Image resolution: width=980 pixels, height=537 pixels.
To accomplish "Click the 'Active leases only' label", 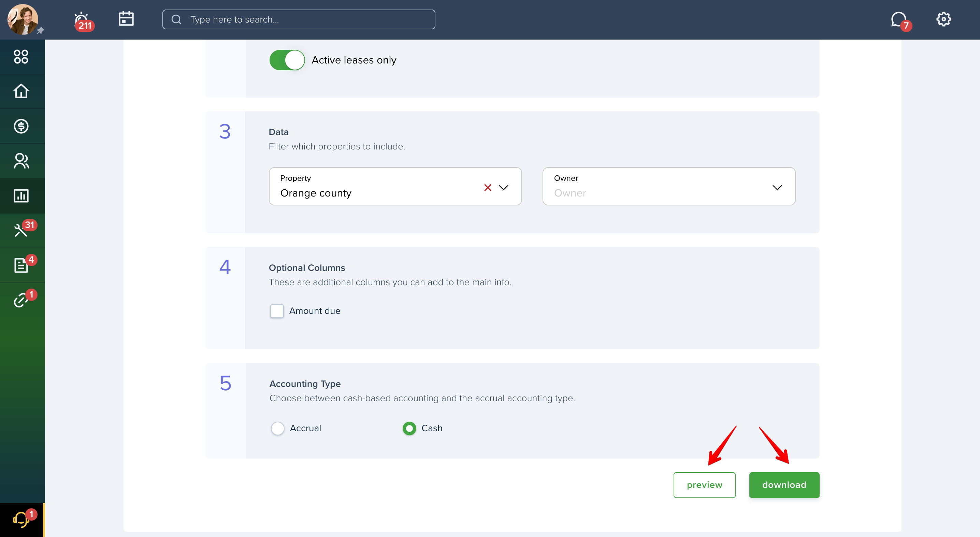I will (354, 60).
